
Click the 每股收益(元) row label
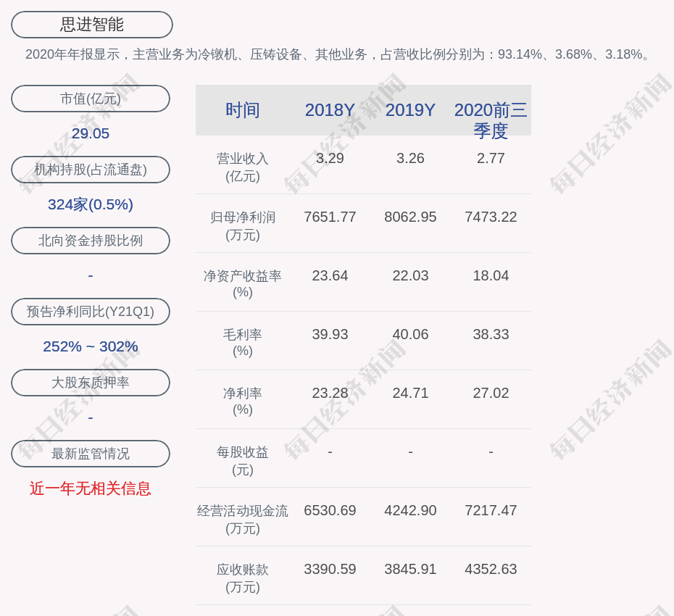click(x=243, y=461)
